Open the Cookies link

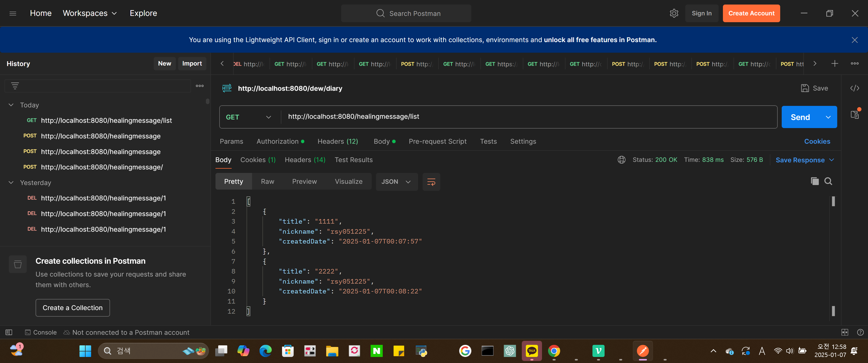[817, 142]
